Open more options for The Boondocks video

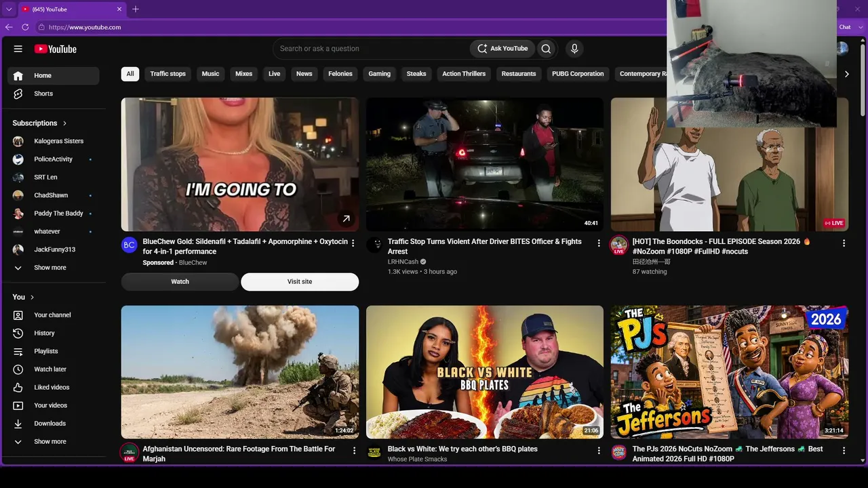[x=844, y=243]
